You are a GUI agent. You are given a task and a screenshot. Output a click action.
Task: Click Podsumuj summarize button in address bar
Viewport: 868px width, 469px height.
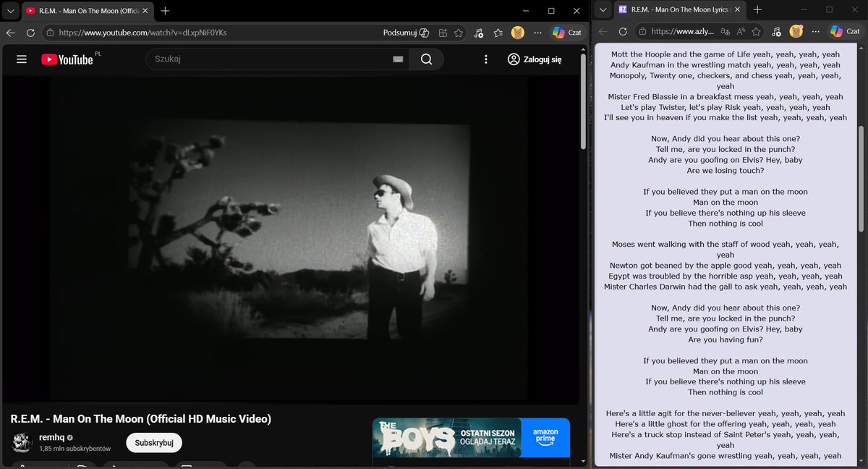(x=406, y=33)
